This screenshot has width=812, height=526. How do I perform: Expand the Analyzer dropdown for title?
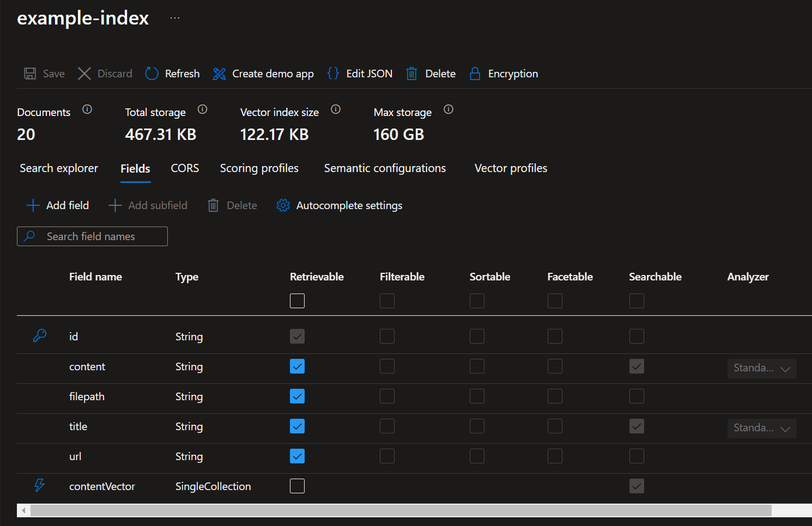coord(761,429)
